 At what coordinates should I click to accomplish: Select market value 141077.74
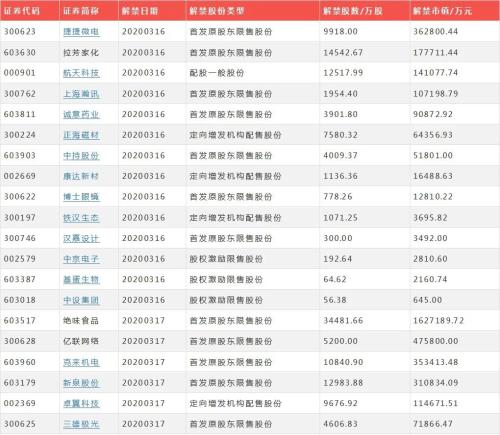tap(436, 73)
